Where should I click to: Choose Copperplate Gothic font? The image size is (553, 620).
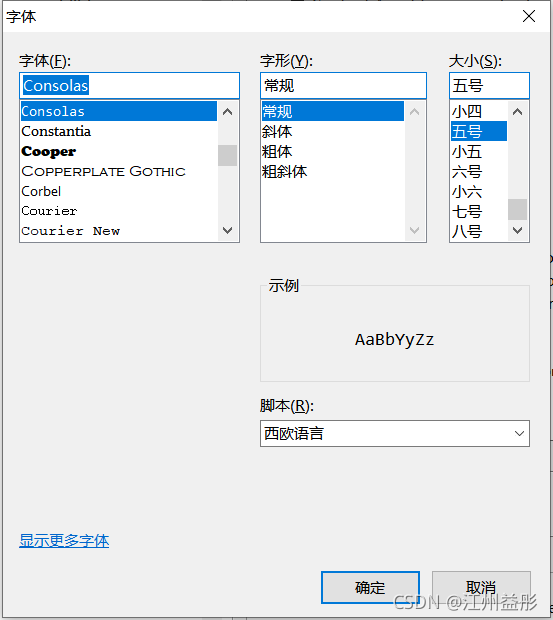pos(119,171)
